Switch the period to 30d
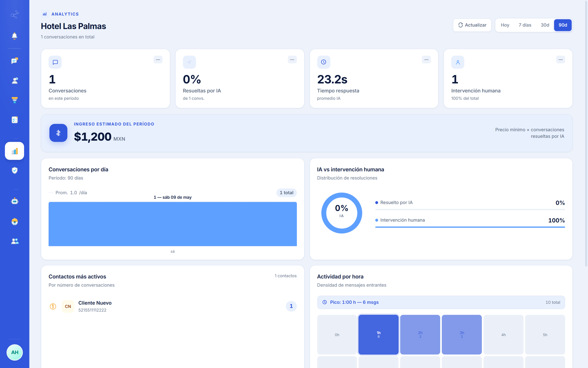This screenshot has height=368, width=588. click(x=545, y=25)
